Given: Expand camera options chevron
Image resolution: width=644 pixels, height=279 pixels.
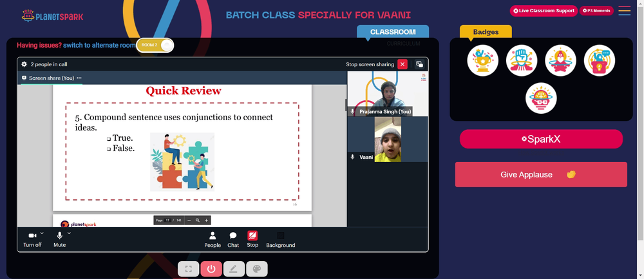Looking at the screenshot, I should pos(42,233).
